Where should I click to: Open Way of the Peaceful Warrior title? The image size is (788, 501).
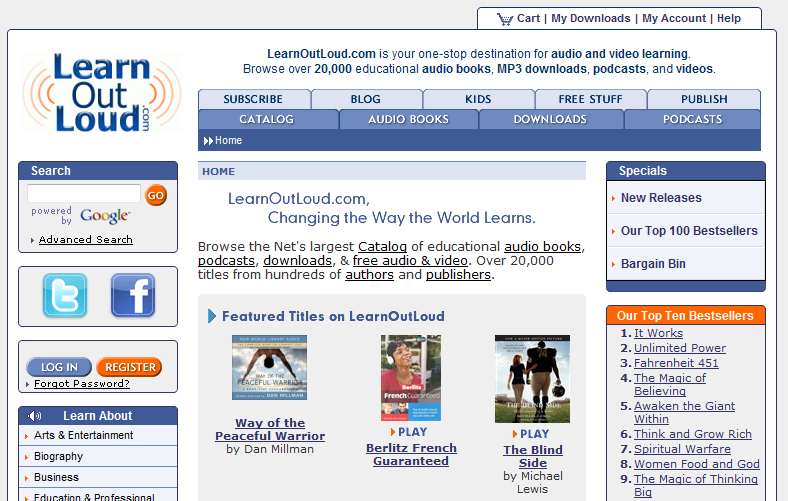click(270, 430)
